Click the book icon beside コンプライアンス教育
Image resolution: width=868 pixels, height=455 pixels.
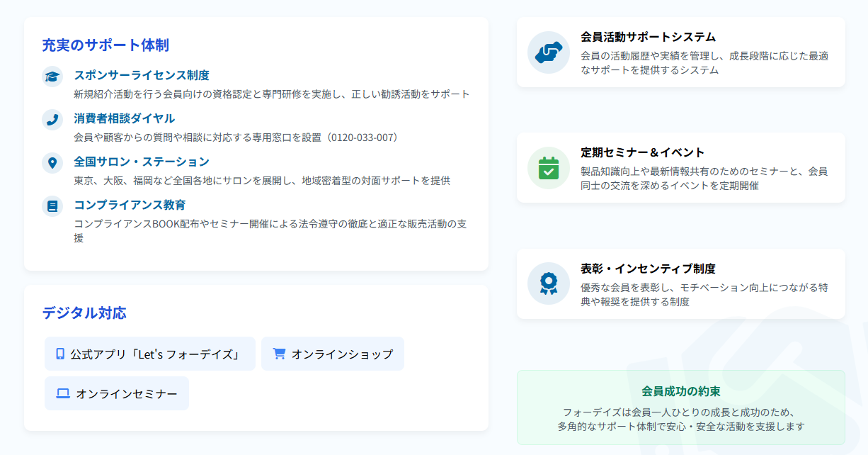click(x=52, y=206)
